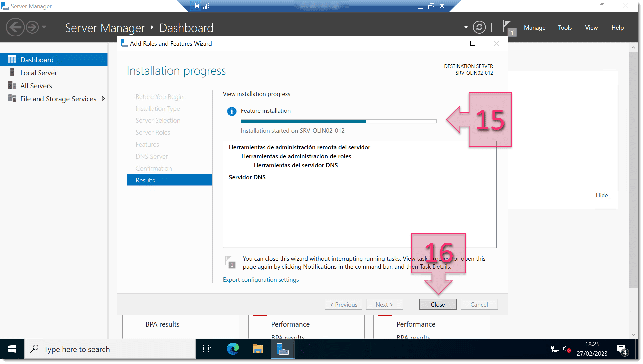This screenshot has width=643, height=364.
Task: Click Edge browser icon in taskbar
Action: 233,349
